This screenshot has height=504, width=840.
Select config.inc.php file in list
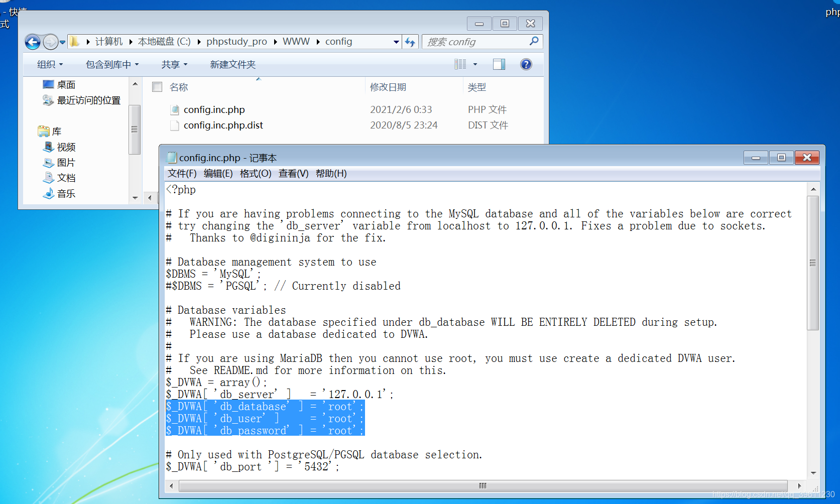coord(214,109)
